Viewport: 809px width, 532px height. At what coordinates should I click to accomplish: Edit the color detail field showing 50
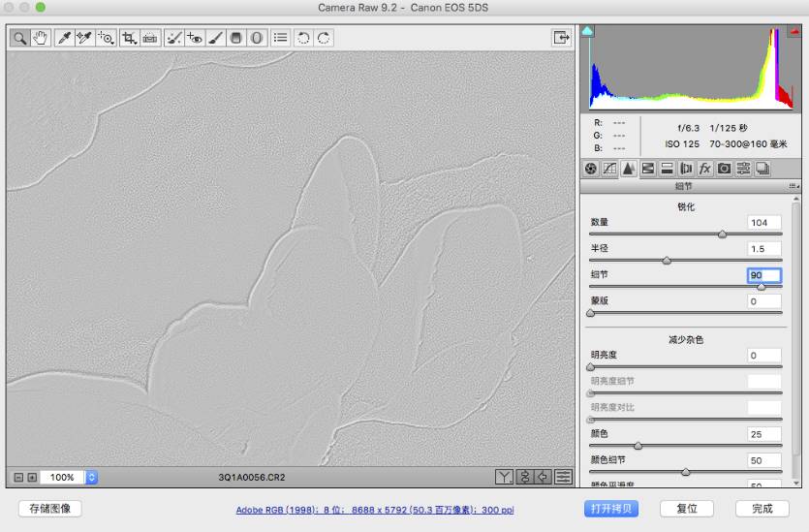pos(764,460)
